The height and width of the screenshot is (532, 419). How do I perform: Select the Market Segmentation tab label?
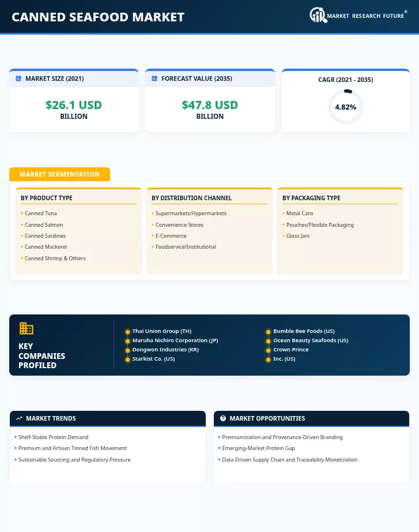pos(60,174)
